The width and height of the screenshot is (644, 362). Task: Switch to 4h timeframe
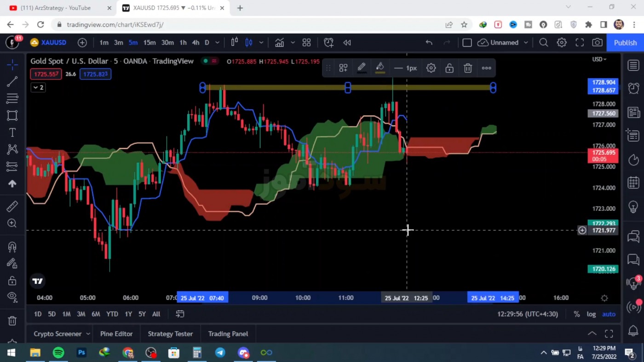tap(195, 42)
